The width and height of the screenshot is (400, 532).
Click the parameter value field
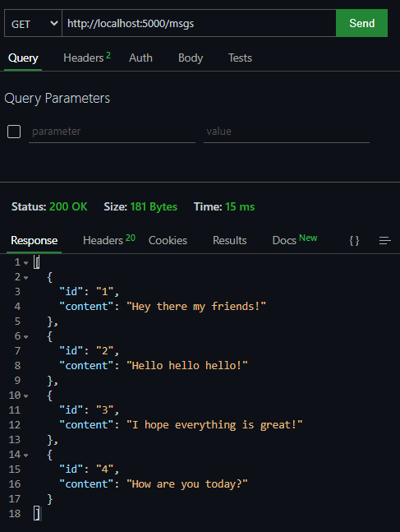[x=287, y=132]
